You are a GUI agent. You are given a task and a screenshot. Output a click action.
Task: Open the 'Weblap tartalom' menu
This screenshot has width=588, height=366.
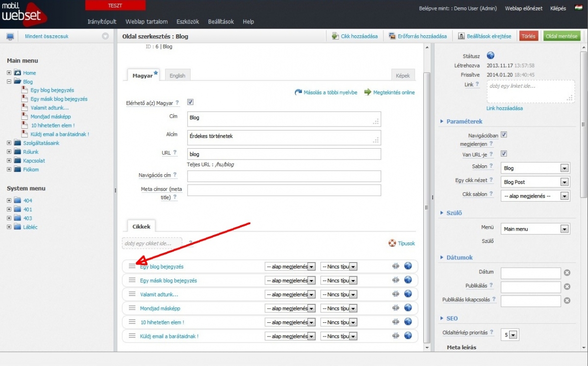tap(147, 22)
